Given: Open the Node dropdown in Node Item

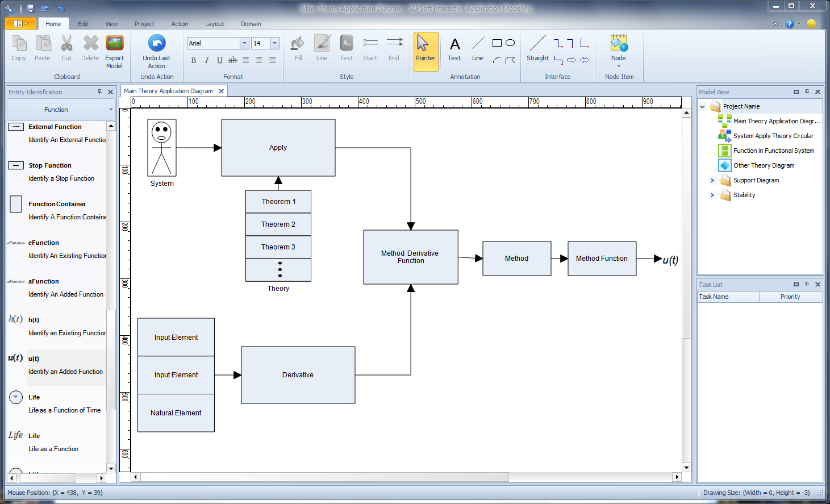Looking at the screenshot, I should click(619, 65).
